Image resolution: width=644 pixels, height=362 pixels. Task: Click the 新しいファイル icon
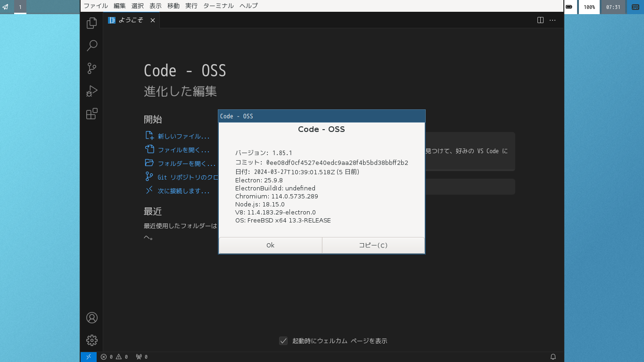point(149,136)
